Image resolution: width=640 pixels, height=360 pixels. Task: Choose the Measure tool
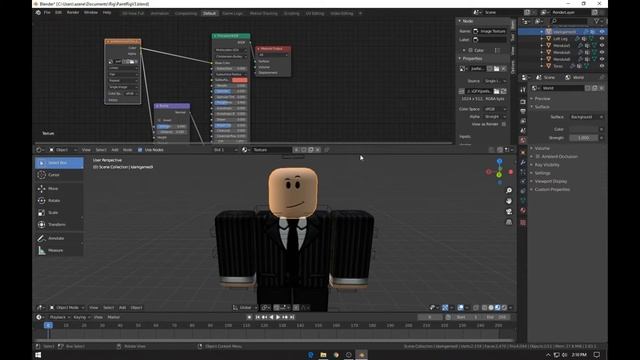click(59, 250)
